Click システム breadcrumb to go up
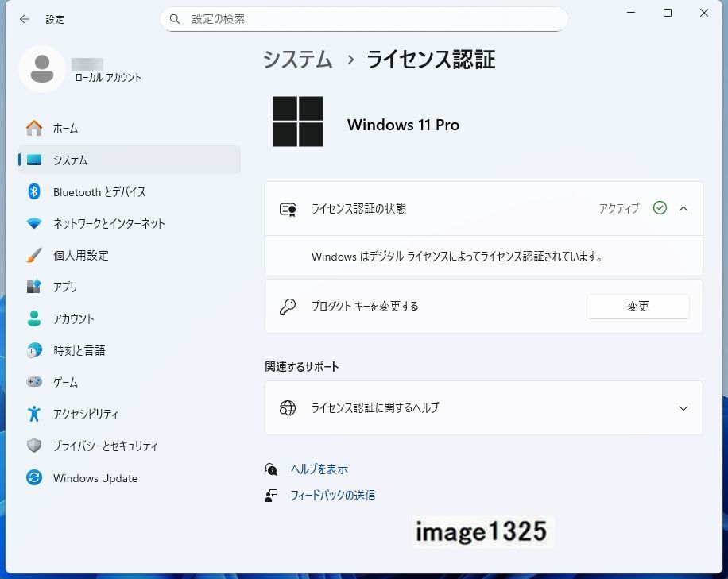The height and width of the screenshot is (579, 728). pyautogui.click(x=297, y=60)
